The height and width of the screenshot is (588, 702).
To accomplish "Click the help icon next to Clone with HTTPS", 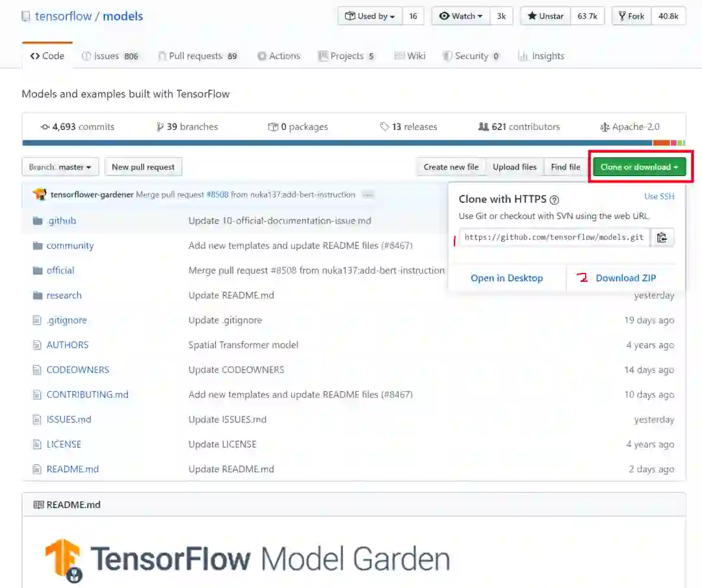I will (x=554, y=200).
